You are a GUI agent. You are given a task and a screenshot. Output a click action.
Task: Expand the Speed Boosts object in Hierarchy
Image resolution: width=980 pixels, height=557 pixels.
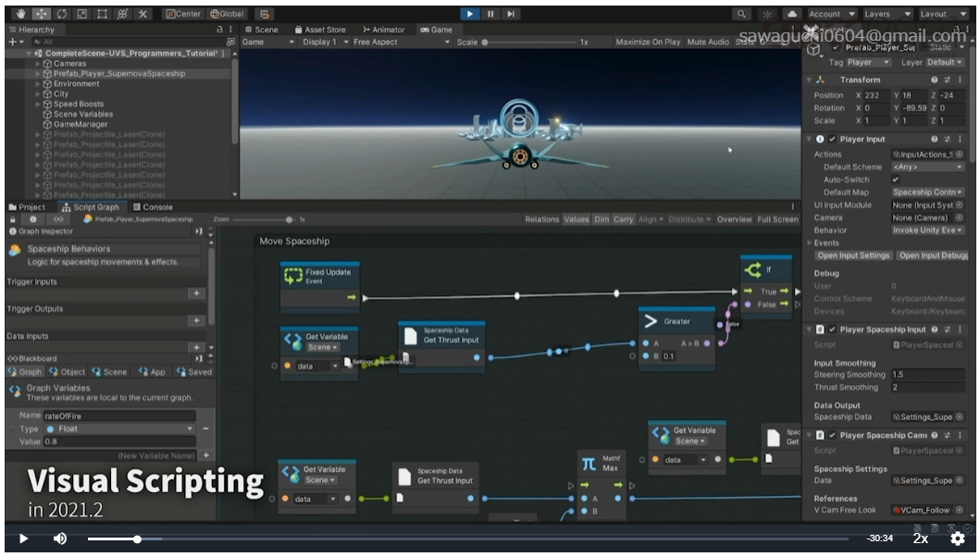pyautogui.click(x=38, y=105)
